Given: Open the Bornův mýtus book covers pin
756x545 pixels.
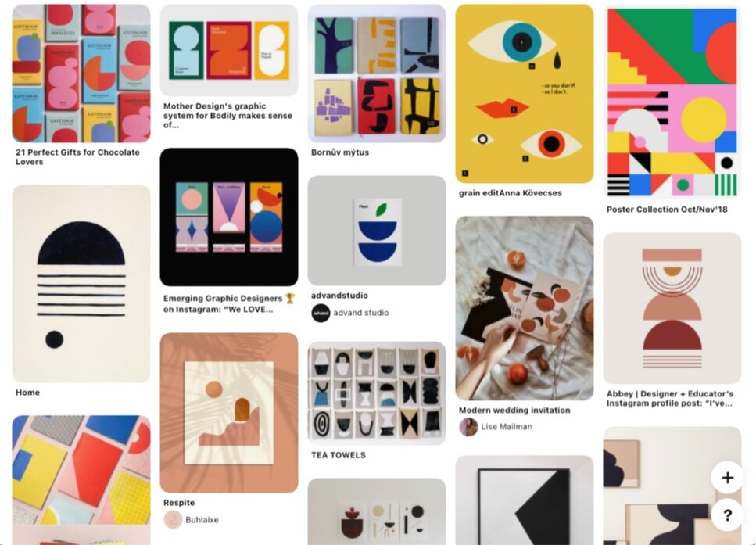Looking at the screenshot, I should coord(377,74).
